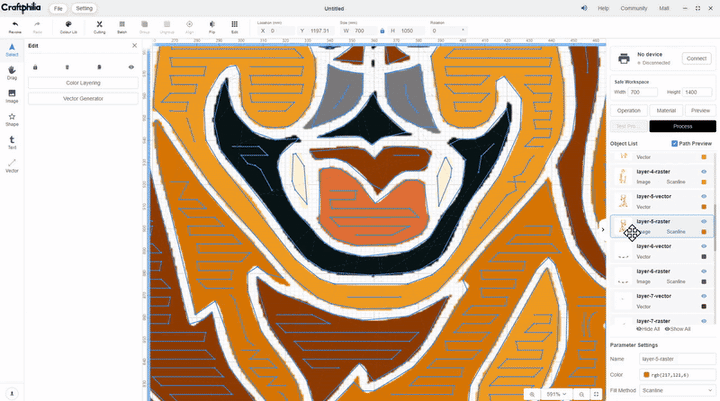Collapse the right panel chevron

603,230
